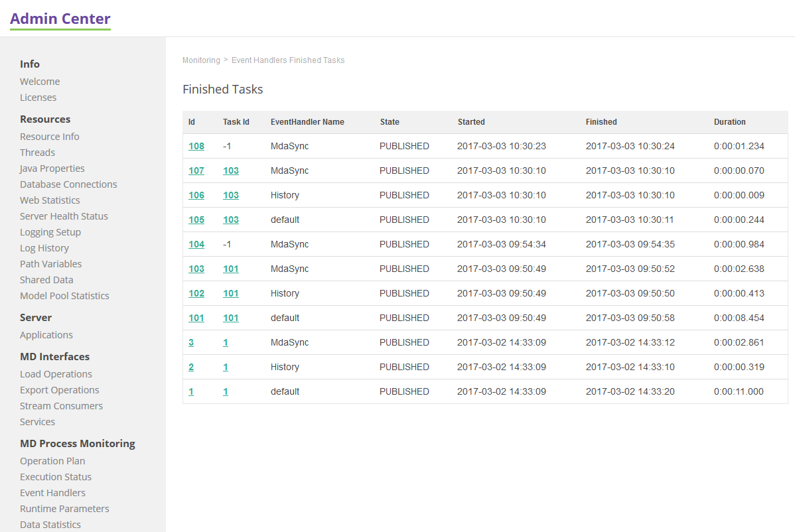Open Applications under Server
Screen dimensions: 795x532
(x=46, y=335)
